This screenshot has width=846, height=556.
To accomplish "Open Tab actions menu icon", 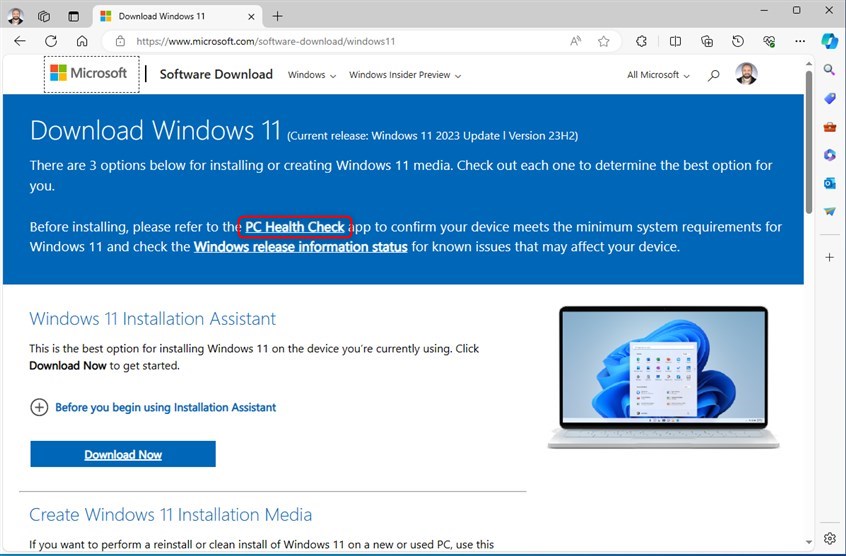I will click(73, 16).
